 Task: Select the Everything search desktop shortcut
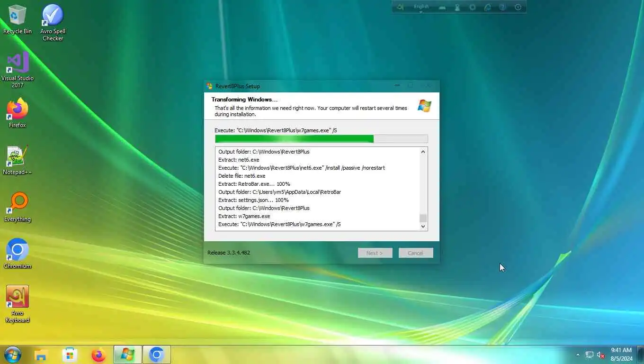pyautogui.click(x=18, y=207)
